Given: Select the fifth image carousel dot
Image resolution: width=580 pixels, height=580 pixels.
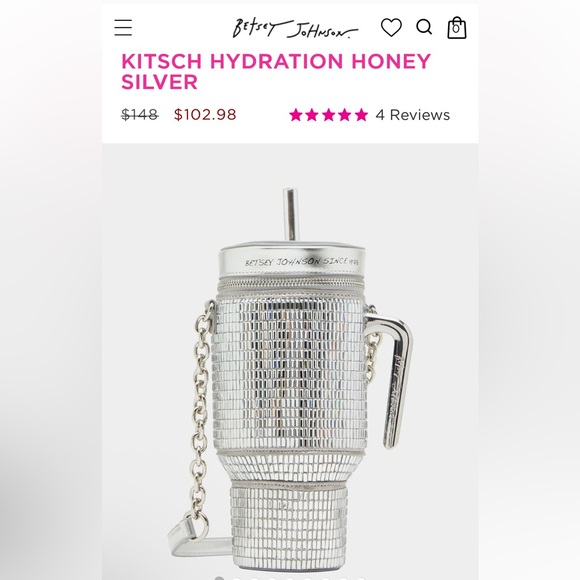Looking at the screenshot, I should click(x=290, y=579).
